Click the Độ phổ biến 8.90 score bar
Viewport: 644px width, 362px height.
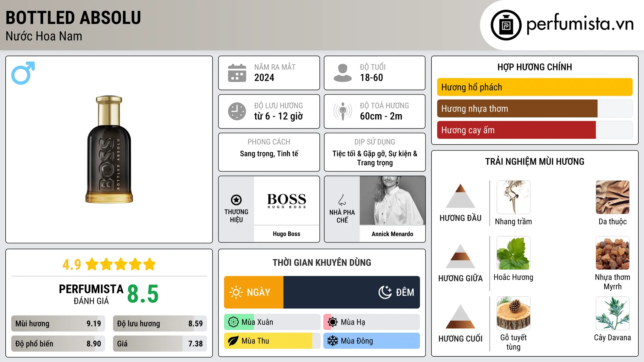click(58, 343)
